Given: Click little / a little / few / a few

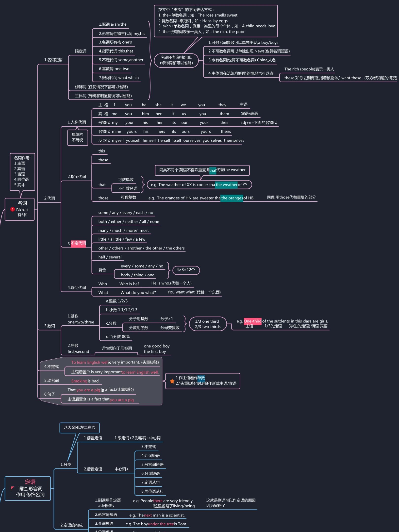Looking at the screenshot, I should pos(122,239).
